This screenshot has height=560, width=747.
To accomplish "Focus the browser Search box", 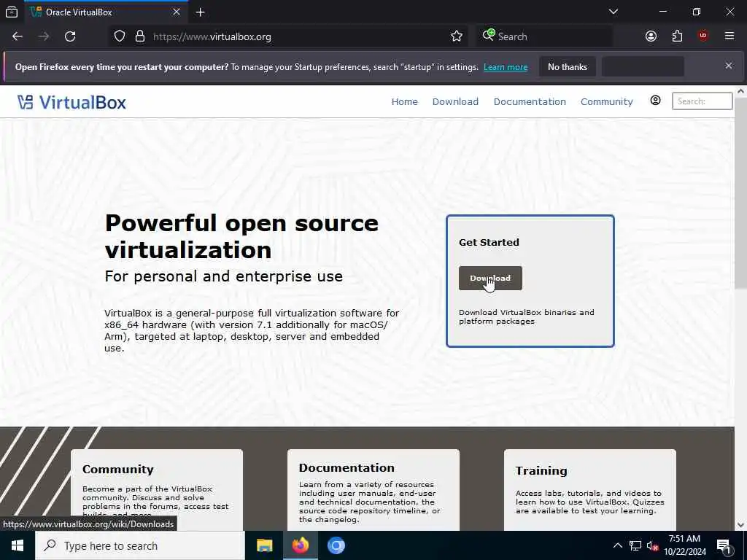I will [x=544, y=36].
